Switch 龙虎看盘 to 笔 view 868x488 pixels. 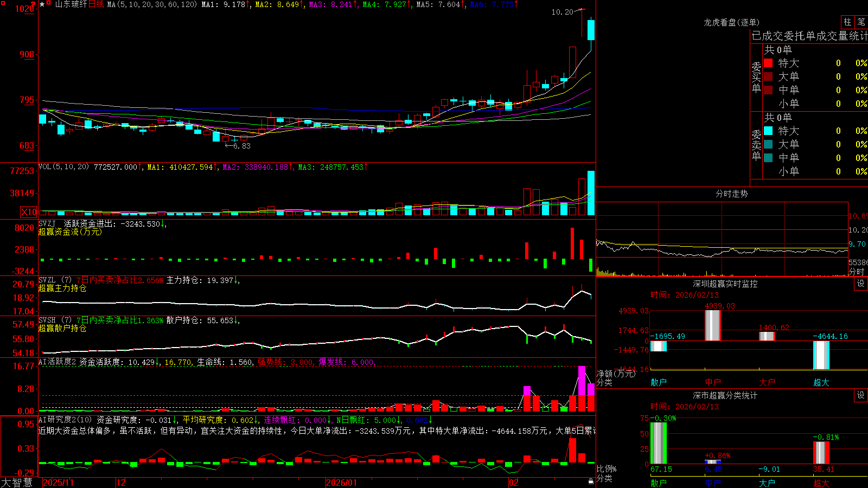tap(861, 22)
